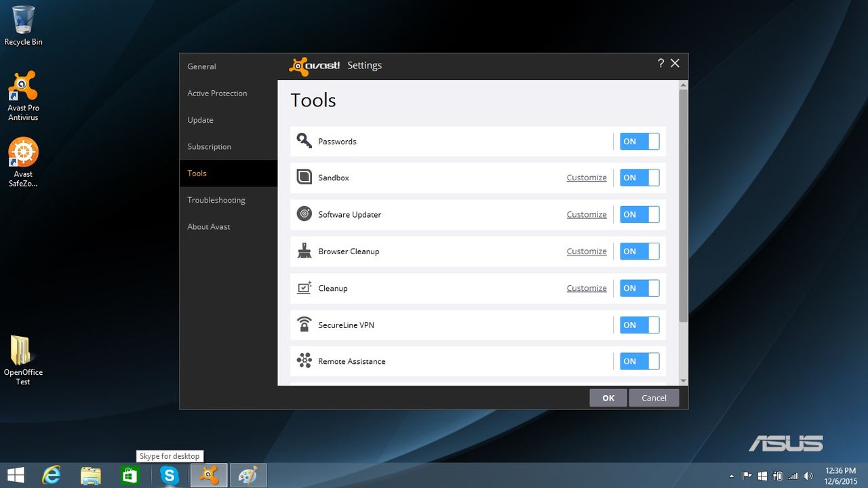Click the Remote Assistance icon
This screenshot has width=868, height=488.
click(x=304, y=361)
